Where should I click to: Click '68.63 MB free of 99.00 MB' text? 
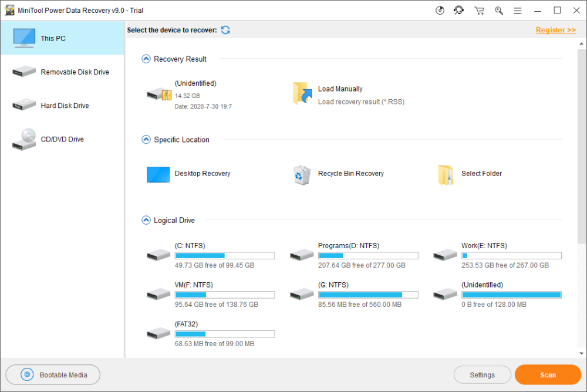click(x=214, y=343)
